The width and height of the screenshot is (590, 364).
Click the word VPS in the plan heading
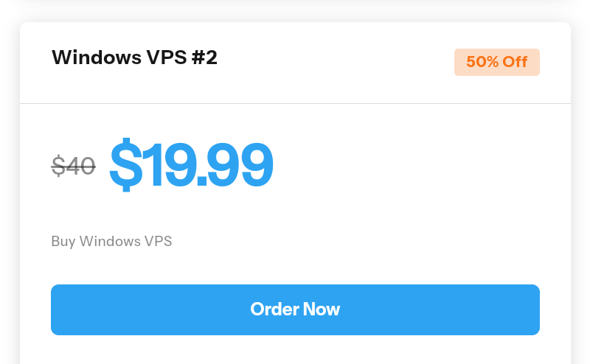(167, 57)
